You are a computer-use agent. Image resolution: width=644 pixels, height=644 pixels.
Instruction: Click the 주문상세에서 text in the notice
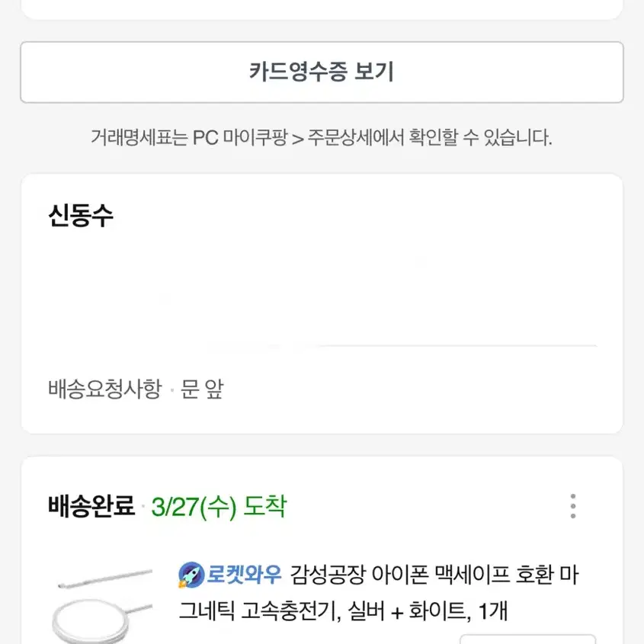pyautogui.click(x=356, y=137)
